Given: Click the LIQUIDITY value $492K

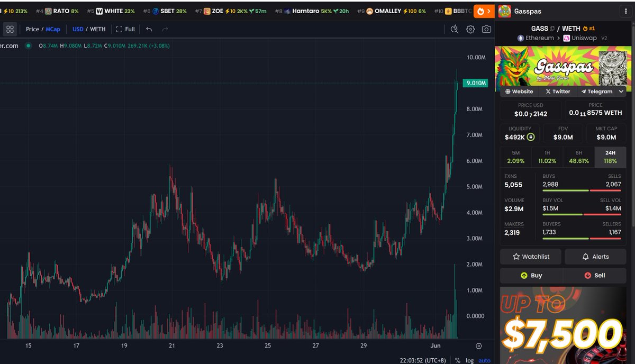Looking at the screenshot, I should (x=515, y=137).
